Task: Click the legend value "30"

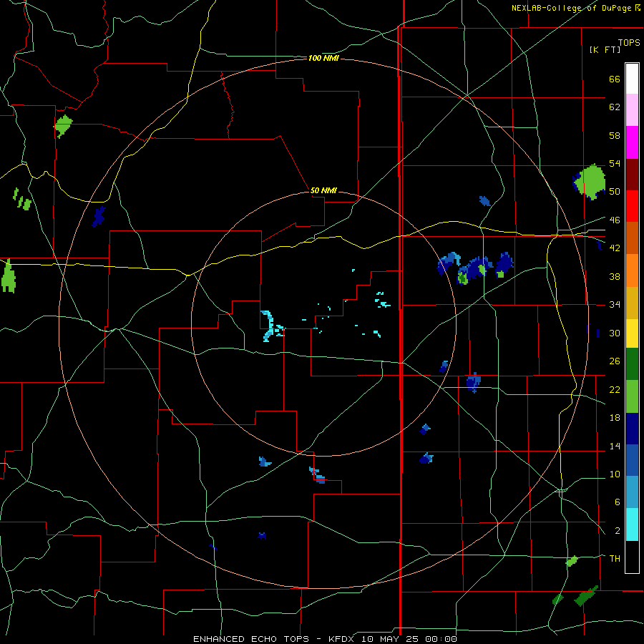Action: tap(615, 333)
